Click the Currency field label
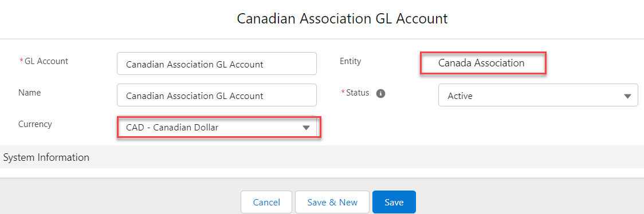The width and height of the screenshot is (644, 214). (x=35, y=124)
